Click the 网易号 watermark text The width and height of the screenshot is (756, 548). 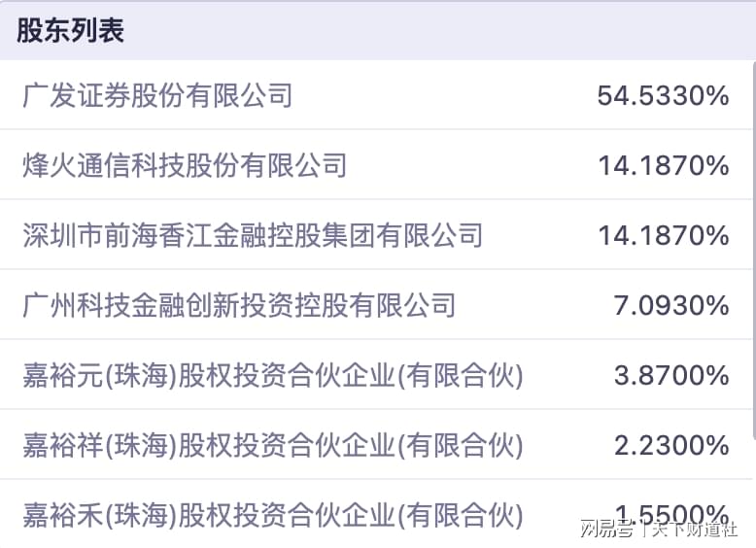[x=603, y=530]
